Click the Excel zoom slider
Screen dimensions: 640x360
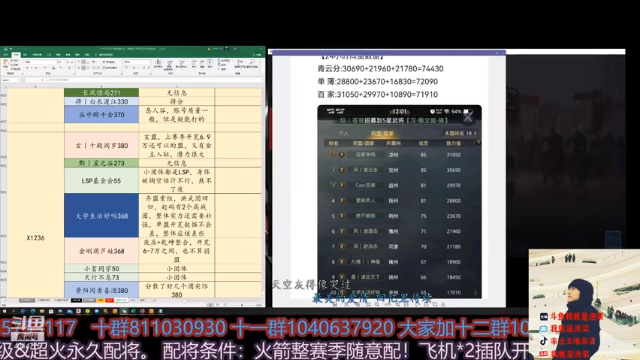pos(242,305)
